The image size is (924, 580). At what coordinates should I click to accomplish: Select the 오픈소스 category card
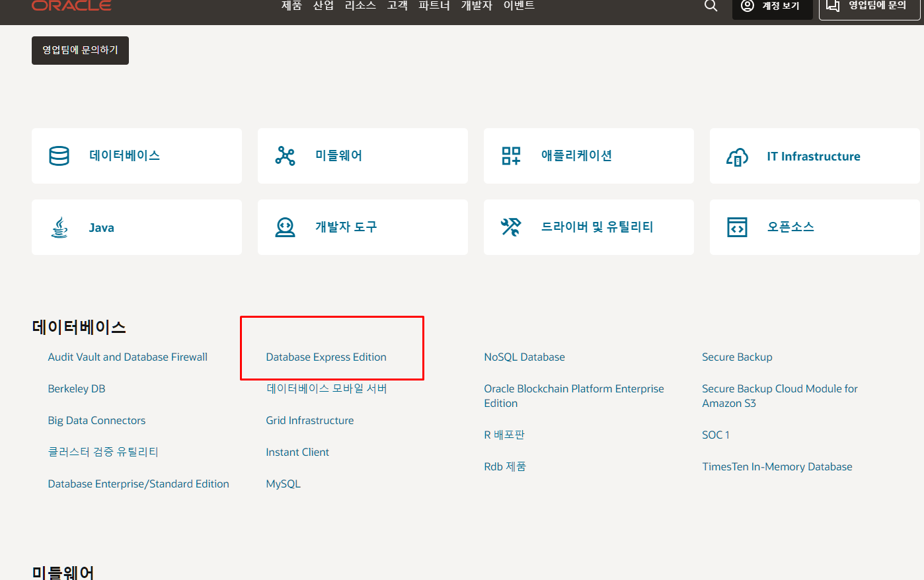pyautogui.click(x=815, y=227)
